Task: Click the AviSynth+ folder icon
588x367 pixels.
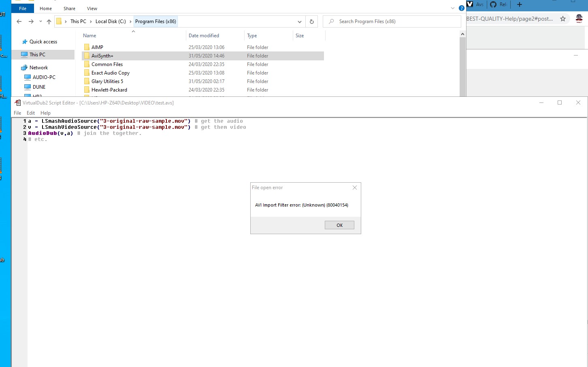Action: click(x=87, y=56)
